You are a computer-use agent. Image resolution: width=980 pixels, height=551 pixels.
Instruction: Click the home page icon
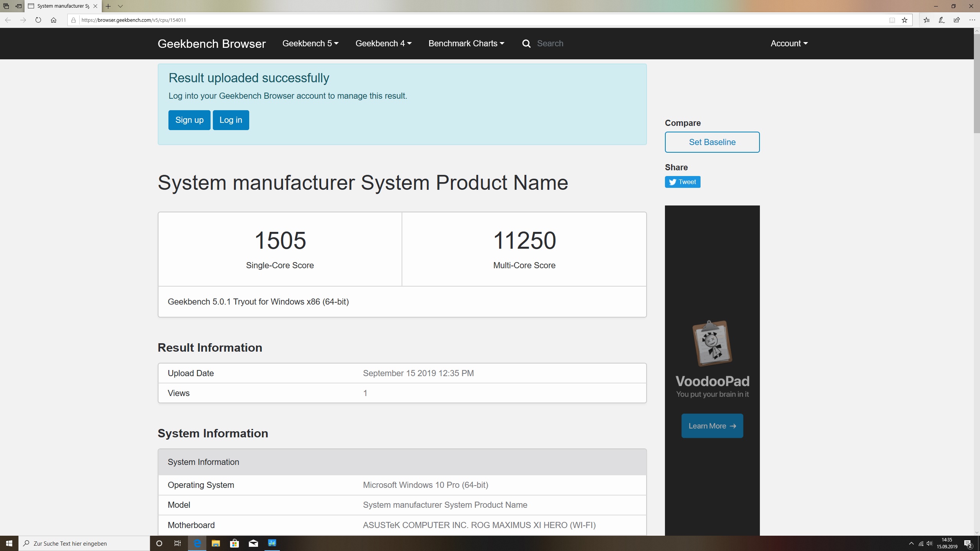[x=54, y=20]
